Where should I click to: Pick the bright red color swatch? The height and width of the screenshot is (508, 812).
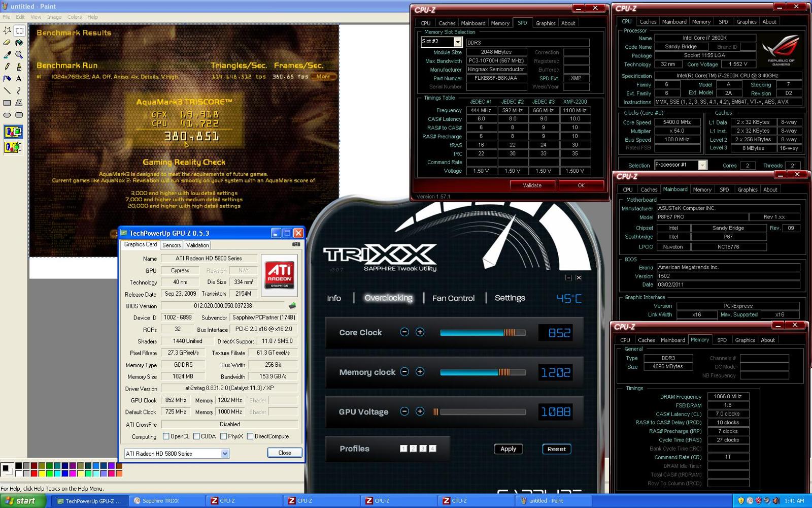coord(34,473)
